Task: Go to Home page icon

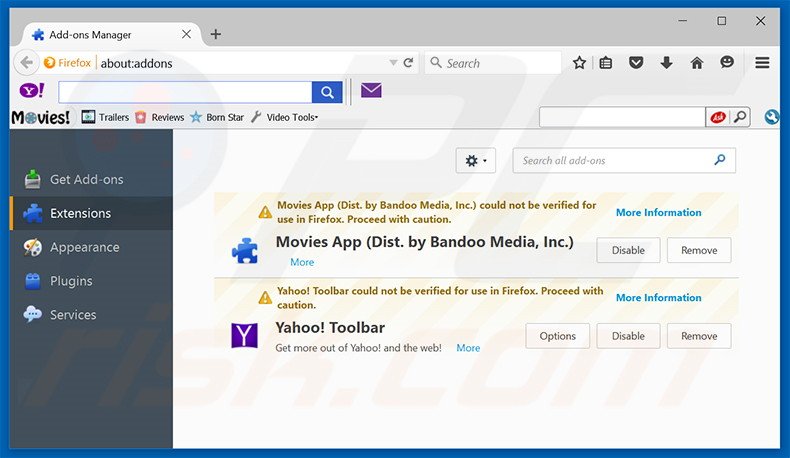Action: pos(697,63)
